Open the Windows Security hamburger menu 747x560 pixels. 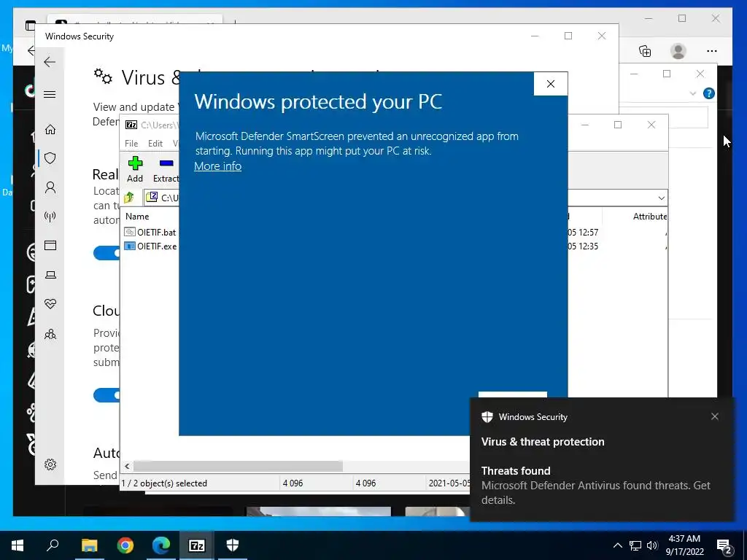(x=50, y=94)
